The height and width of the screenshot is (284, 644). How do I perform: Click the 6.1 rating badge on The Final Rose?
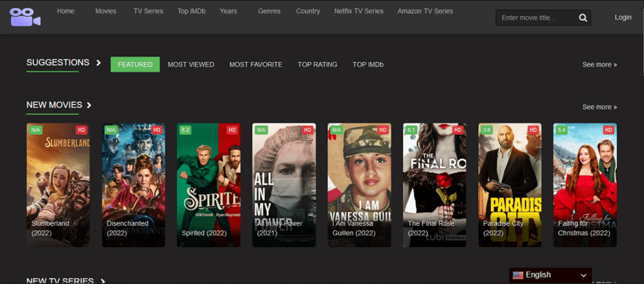(x=411, y=130)
